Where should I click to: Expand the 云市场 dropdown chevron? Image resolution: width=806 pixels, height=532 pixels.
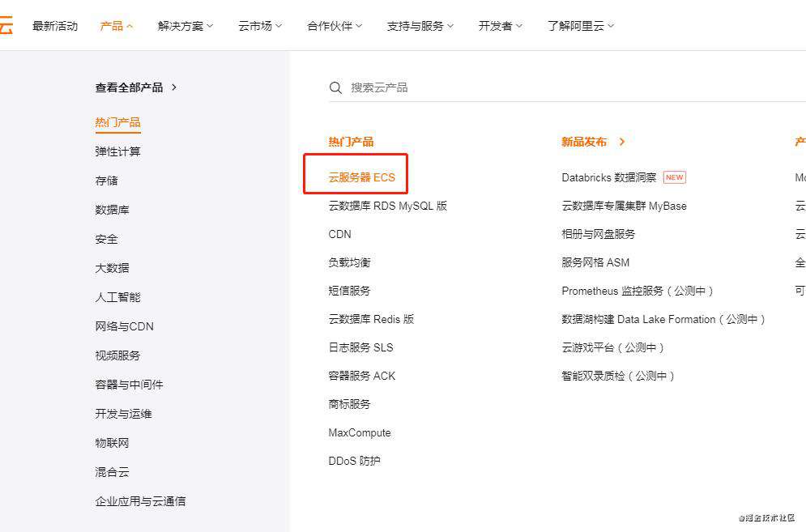(279, 26)
